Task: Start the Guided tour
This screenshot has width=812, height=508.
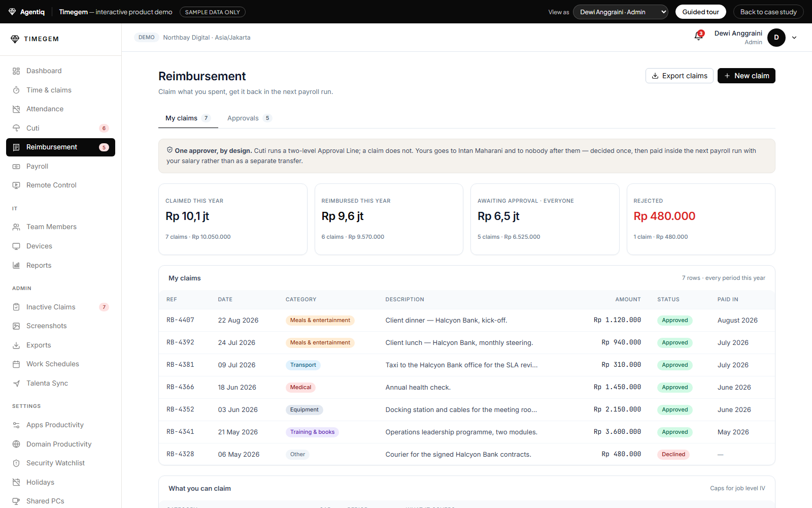Action: pos(701,12)
